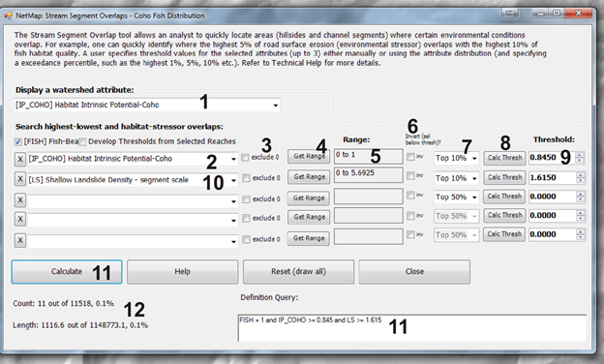
Task: Clear the Shallow Landslide Density row with X
Action: pyautogui.click(x=20, y=179)
